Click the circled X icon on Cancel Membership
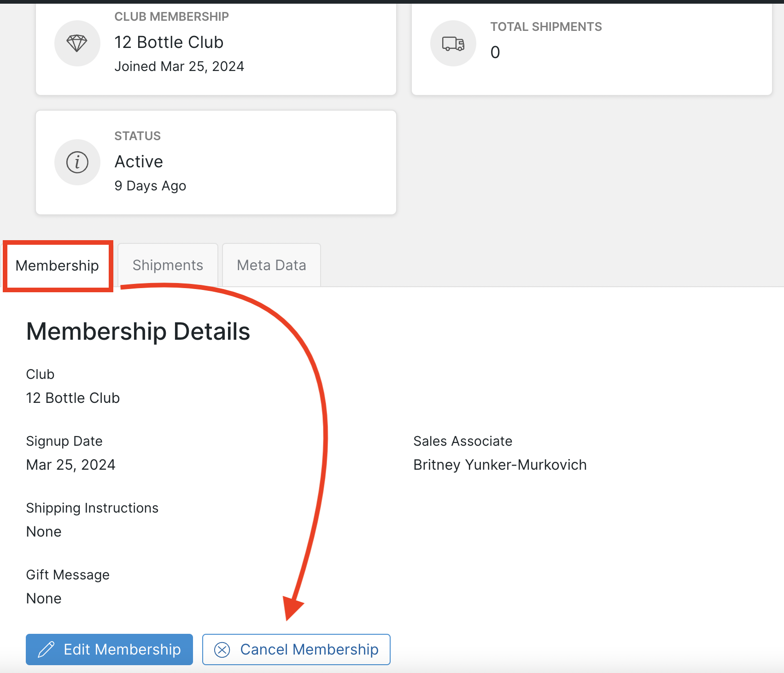This screenshot has width=784, height=673. point(223,649)
